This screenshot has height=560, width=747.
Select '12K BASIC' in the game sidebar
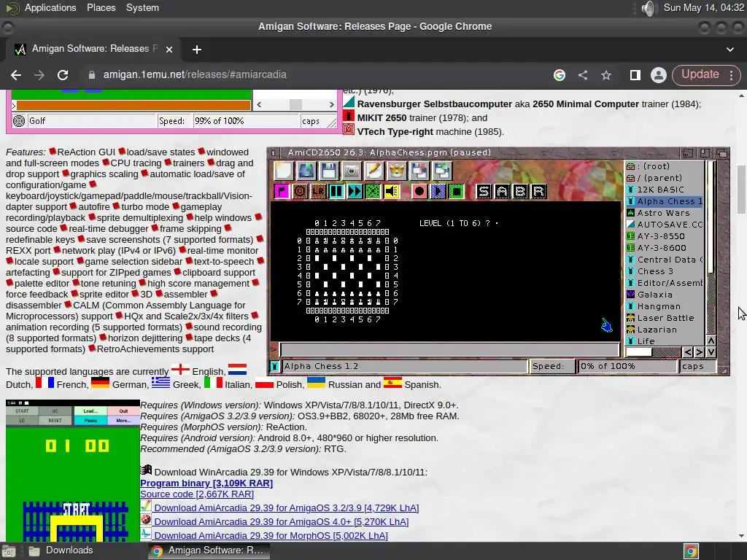click(665, 190)
